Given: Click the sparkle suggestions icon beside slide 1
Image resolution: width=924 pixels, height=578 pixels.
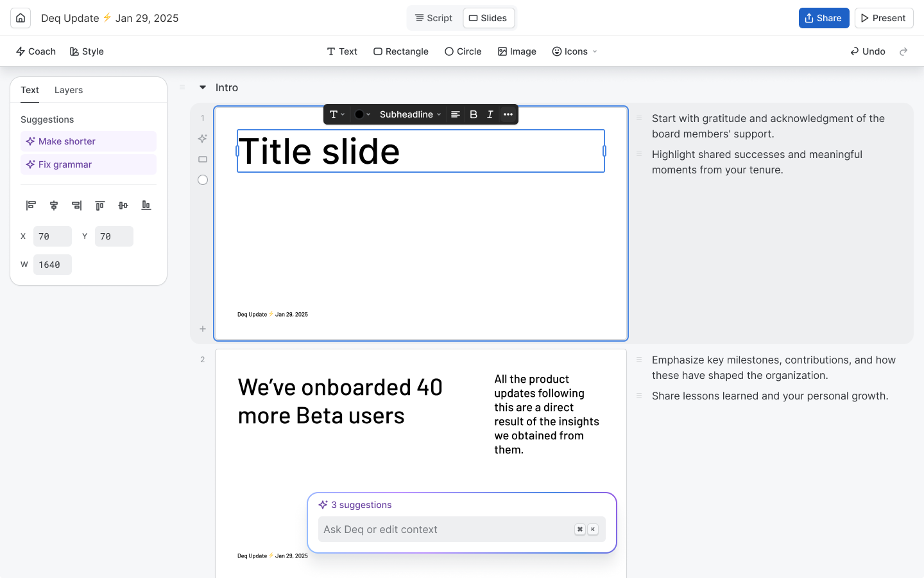Looking at the screenshot, I should (203, 139).
